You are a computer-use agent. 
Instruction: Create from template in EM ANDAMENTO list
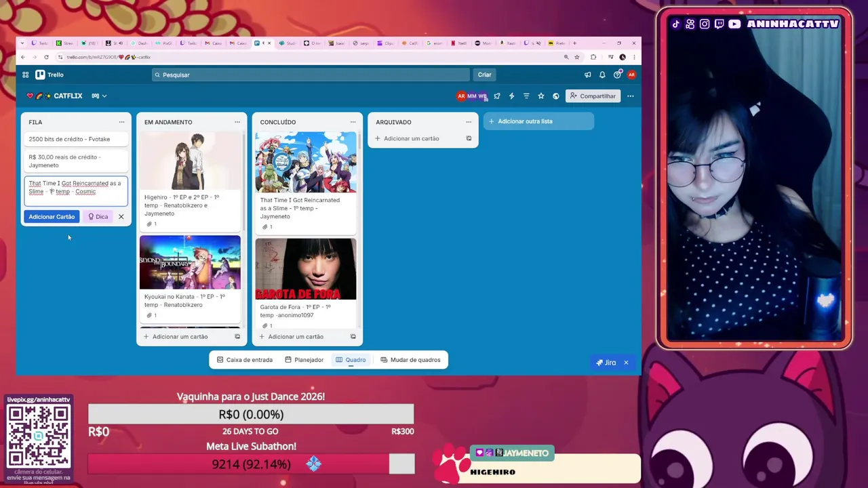[x=237, y=337]
